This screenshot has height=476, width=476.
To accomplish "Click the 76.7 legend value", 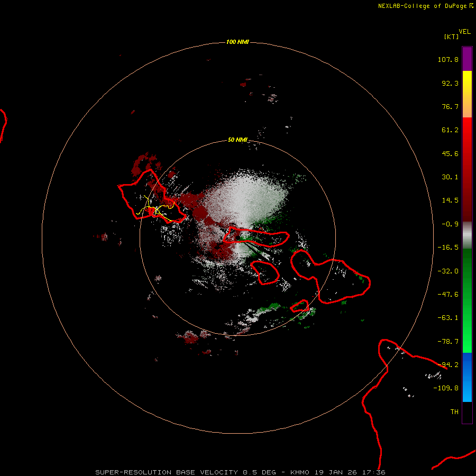I will click(x=450, y=106).
